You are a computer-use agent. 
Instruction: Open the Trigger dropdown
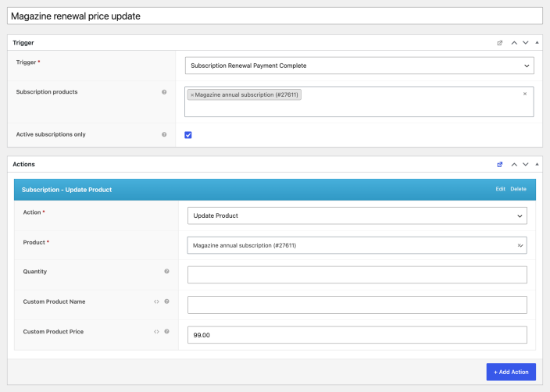click(x=359, y=66)
